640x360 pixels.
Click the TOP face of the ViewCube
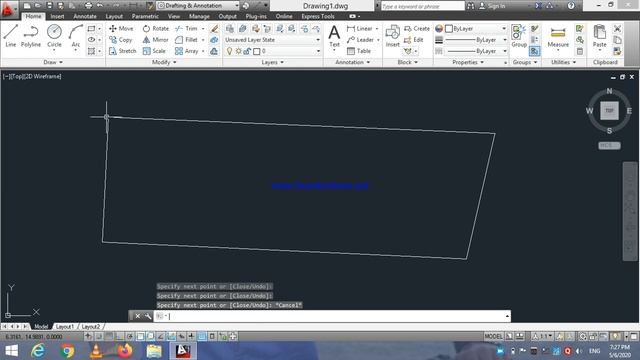coord(609,111)
